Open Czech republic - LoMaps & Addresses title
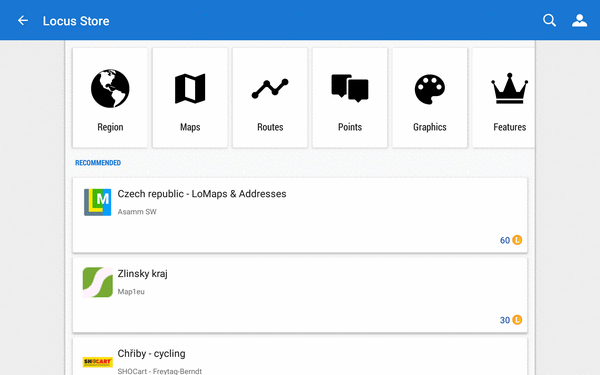Image resolution: width=600 pixels, height=375 pixels. point(202,194)
